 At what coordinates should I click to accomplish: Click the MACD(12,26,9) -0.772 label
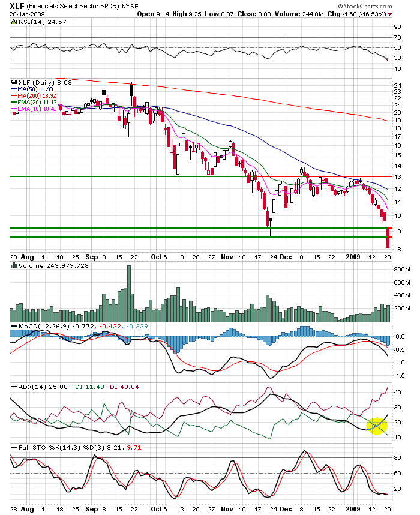pyautogui.click(x=57, y=326)
